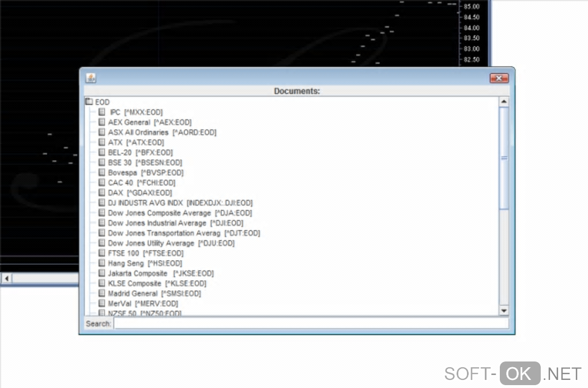Choose KLSE Composite [^KLSE:EOD] document
The image size is (588, 388).
(157, 284)
